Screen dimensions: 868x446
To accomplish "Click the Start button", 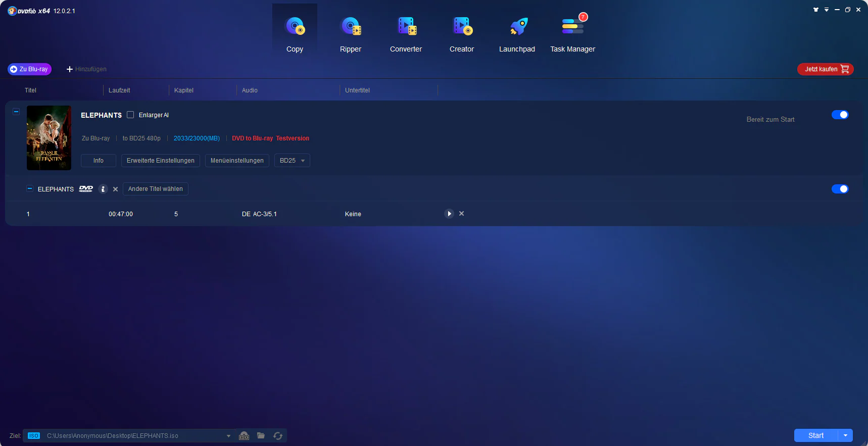I will (x=816, y=435).
